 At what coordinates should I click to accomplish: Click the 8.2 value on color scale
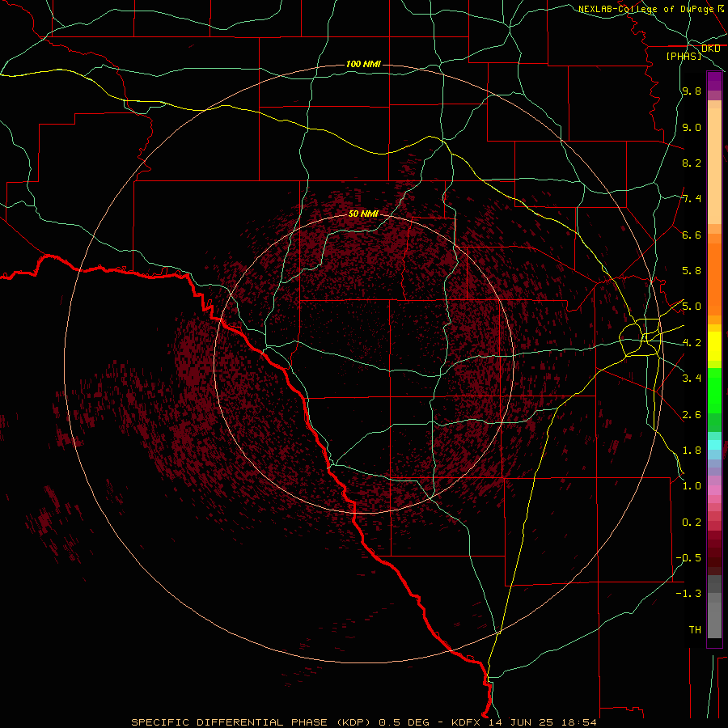pos(692,163)
